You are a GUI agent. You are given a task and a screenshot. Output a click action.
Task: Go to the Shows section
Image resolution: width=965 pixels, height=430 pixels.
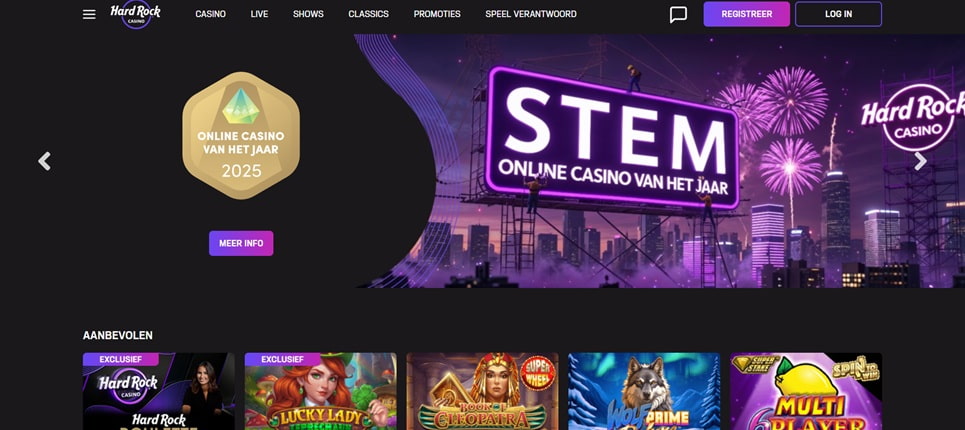[x=308, y=14]
